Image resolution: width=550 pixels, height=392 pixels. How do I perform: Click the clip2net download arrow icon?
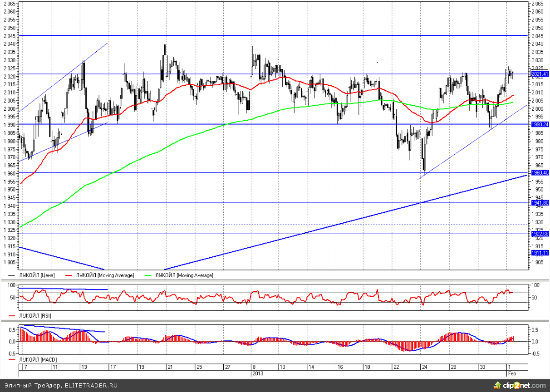(496, 385)
